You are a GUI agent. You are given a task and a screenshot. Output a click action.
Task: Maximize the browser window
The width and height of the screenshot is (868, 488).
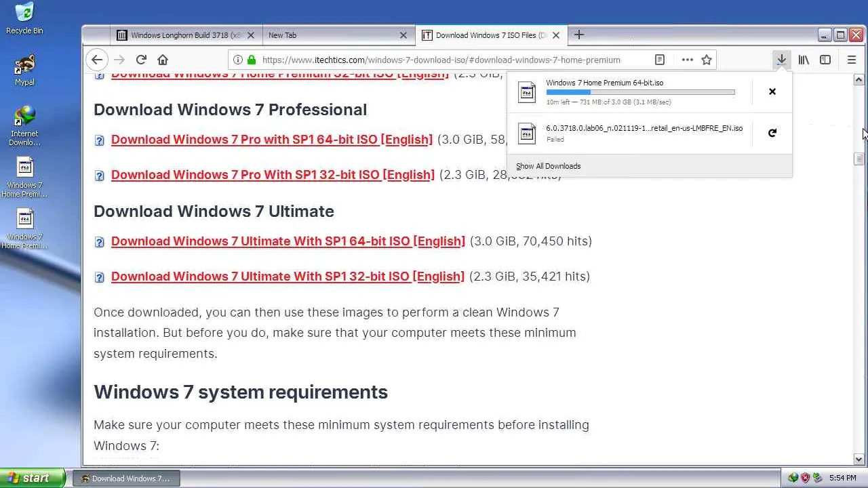(x=840, y=35)
